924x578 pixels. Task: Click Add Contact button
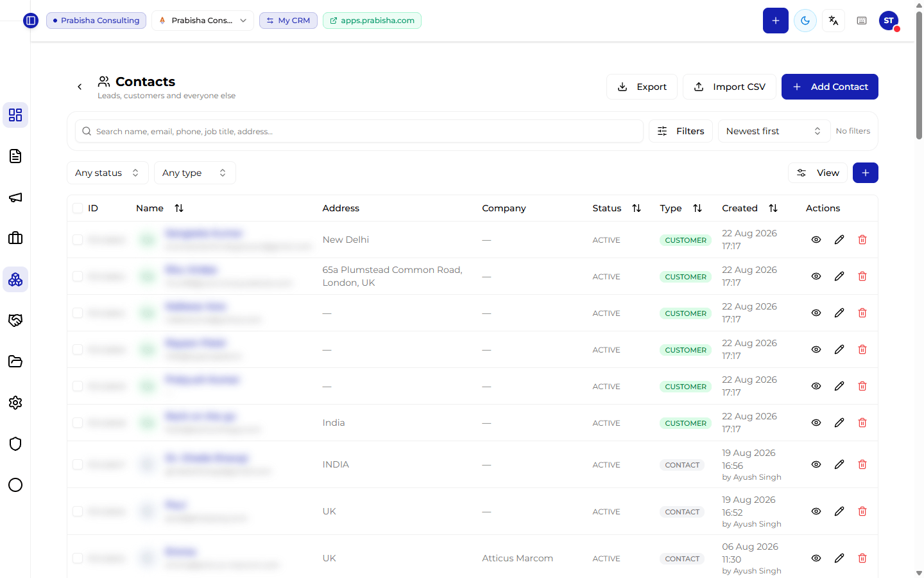click(x=830, y=87)
